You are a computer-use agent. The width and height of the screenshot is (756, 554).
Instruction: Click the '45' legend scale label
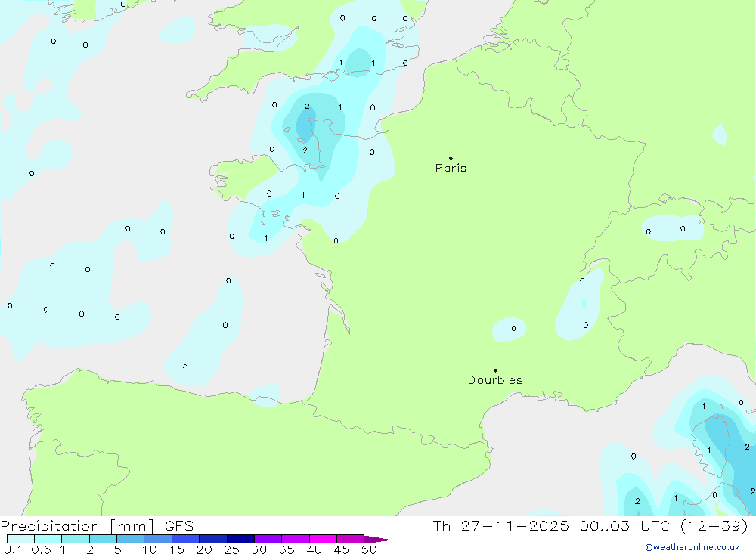tap(342, 549)
